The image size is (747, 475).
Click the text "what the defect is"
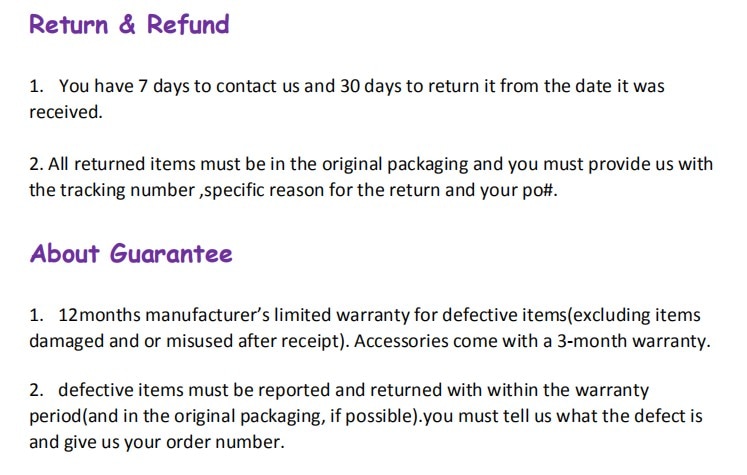point(629,416)
